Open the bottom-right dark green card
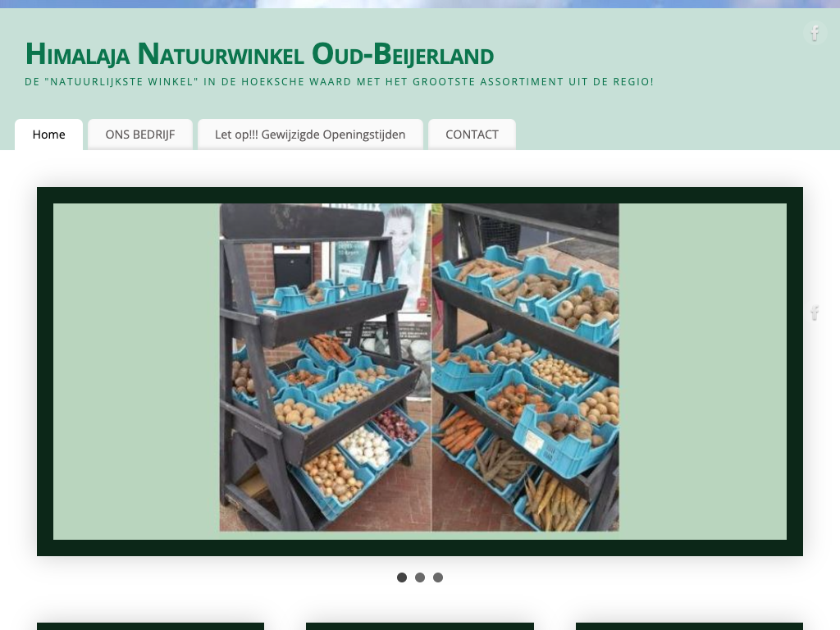The height and width of the screenshot is (630, 840). [x=689, y=626]
